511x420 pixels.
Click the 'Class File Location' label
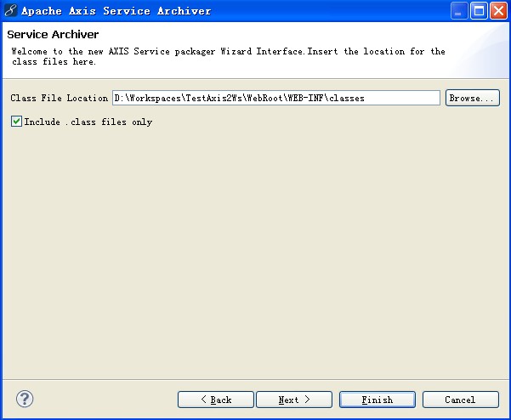(x=59, y=98)
